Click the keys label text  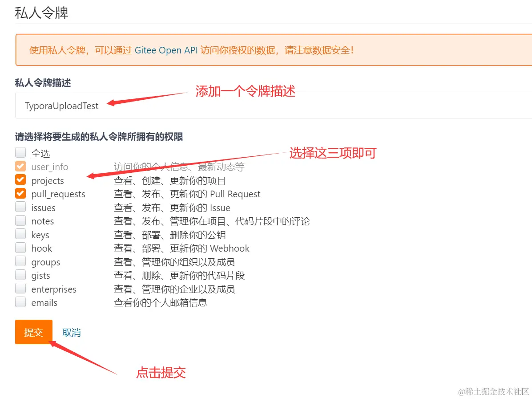click(x=40, y=235)
